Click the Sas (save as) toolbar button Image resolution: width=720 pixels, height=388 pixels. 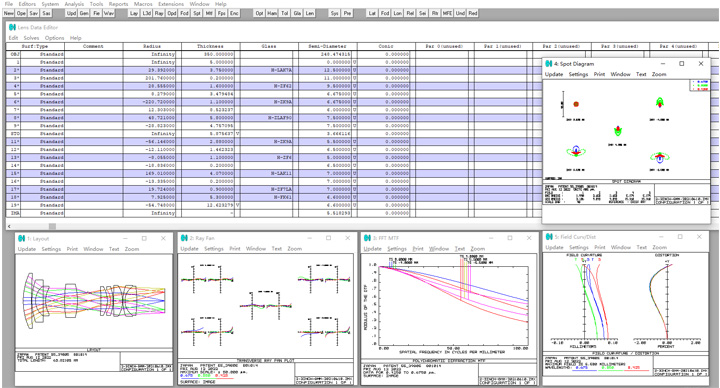coord(46,13)
